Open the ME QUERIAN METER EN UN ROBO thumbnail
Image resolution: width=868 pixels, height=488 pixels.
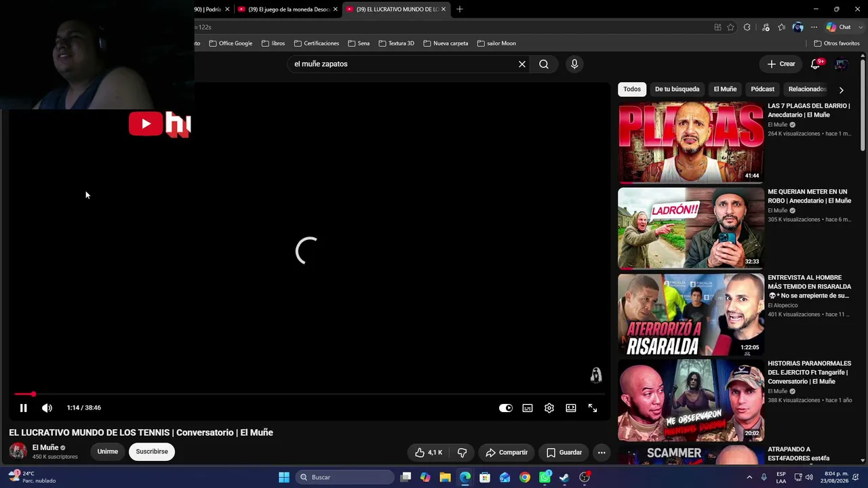point(690,228)
